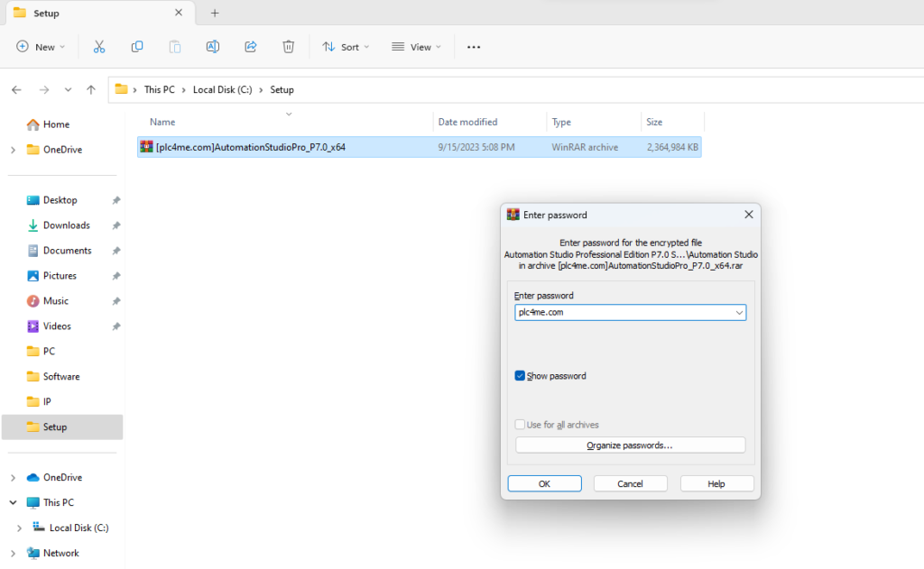
Task: Open the See more ellipsis menu
Action: tap(474, 47)
